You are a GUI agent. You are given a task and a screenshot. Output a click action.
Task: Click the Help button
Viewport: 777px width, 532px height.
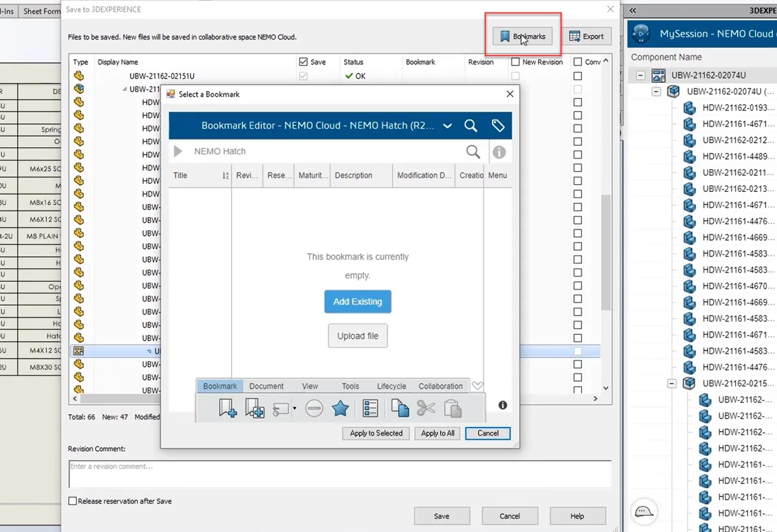click(x=577, y=516)
